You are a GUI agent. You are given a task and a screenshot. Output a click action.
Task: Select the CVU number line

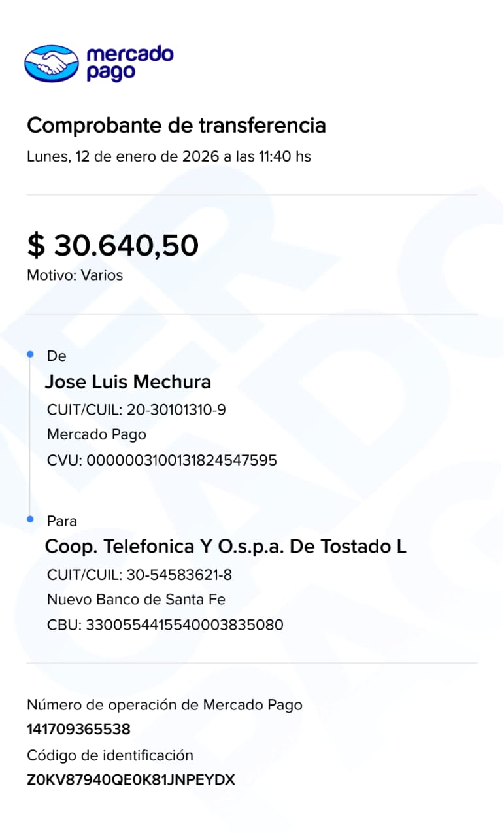(162, 460)
